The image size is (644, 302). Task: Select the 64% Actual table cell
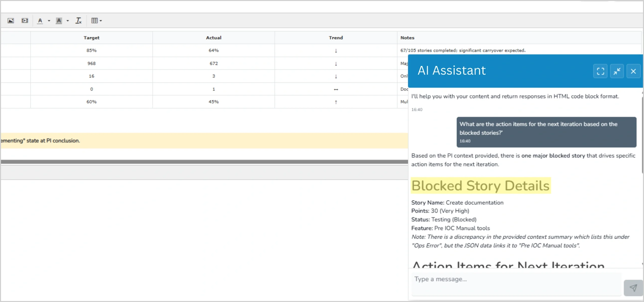pos(214,50)
